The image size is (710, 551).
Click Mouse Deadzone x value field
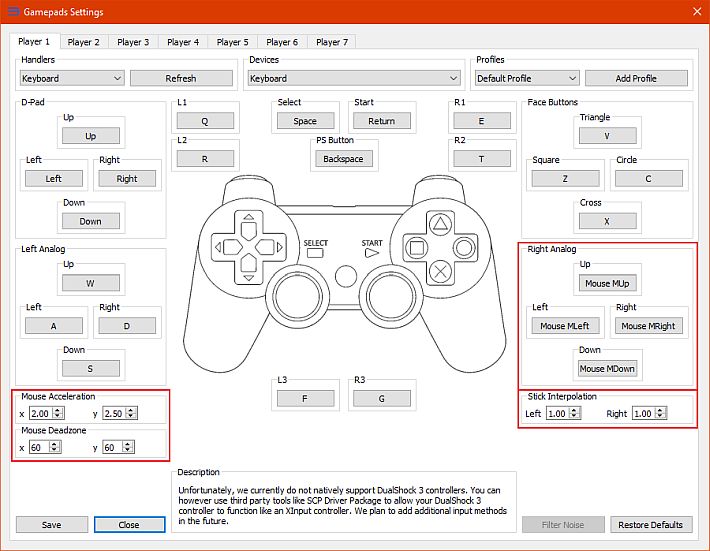click(x=40, y=447)
